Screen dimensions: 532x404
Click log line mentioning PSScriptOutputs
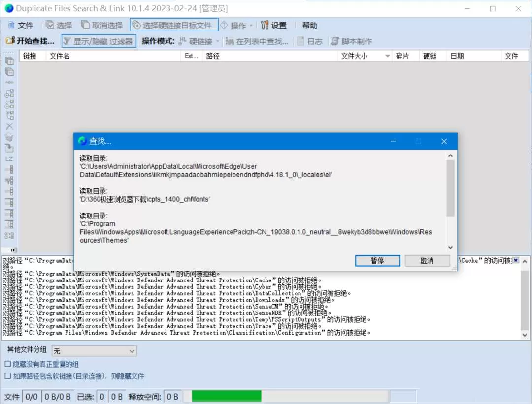pos(187,319)
